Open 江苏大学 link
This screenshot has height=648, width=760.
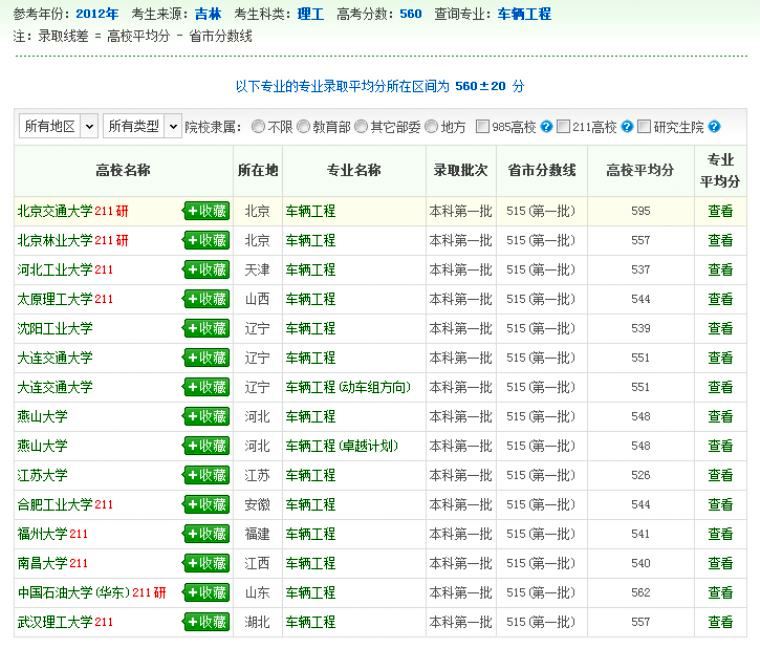(x=42, y=475)
